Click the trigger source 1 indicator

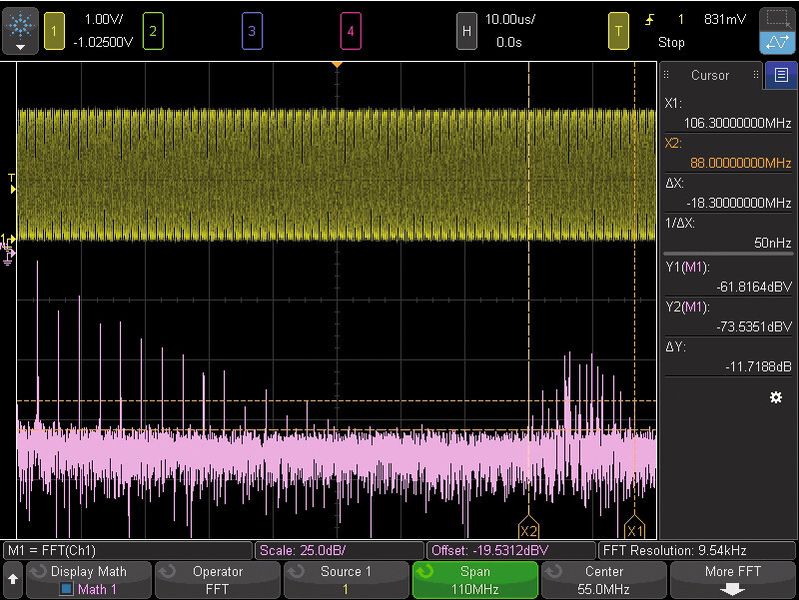click(681, 19)
